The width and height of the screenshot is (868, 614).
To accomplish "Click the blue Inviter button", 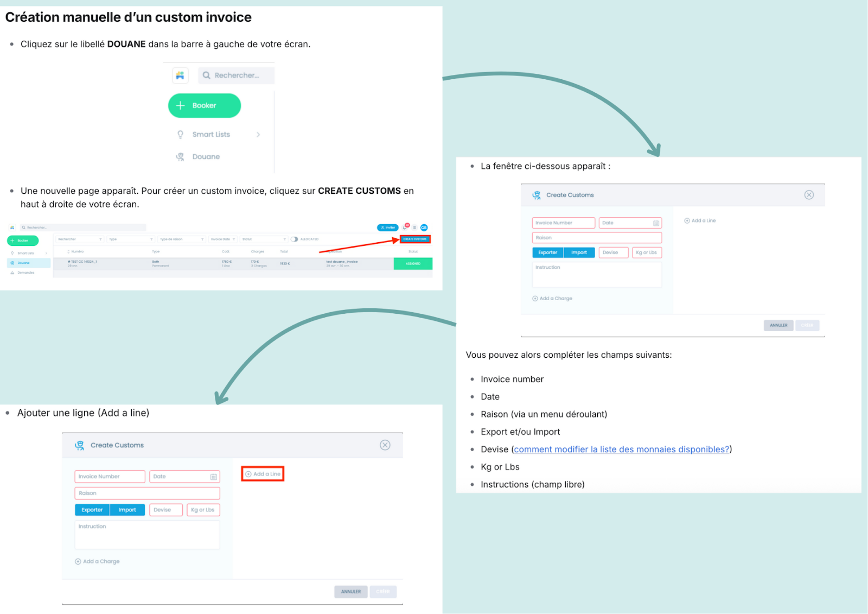I will 388,227.
